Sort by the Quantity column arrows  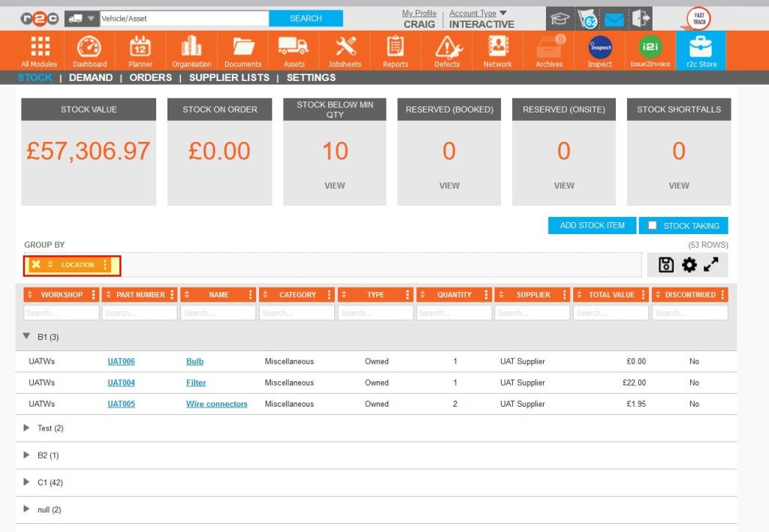421,295
